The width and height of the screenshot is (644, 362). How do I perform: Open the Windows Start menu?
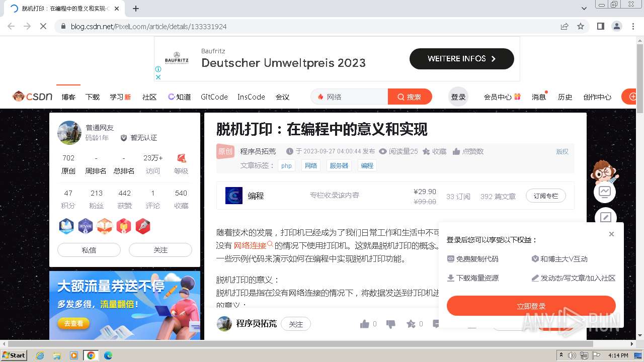pyautogui.click(x=14, y=355)
